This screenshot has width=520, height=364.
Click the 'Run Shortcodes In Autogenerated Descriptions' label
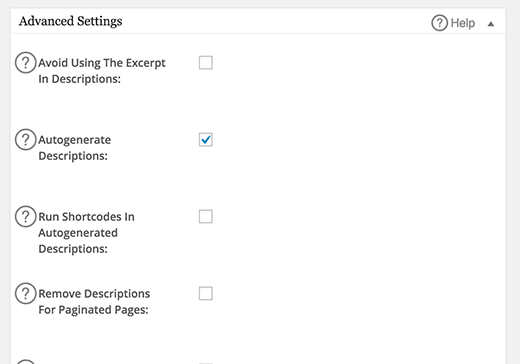coord(86,233)
